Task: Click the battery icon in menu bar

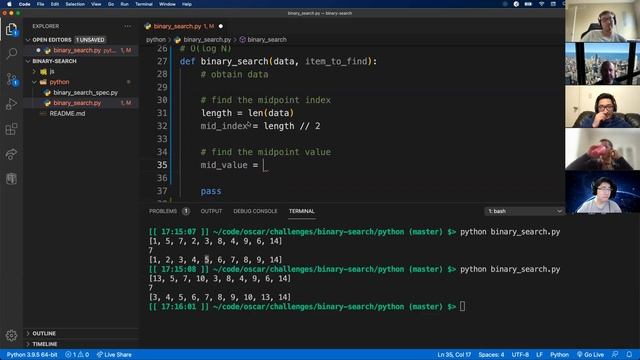Action: point(528,4)
